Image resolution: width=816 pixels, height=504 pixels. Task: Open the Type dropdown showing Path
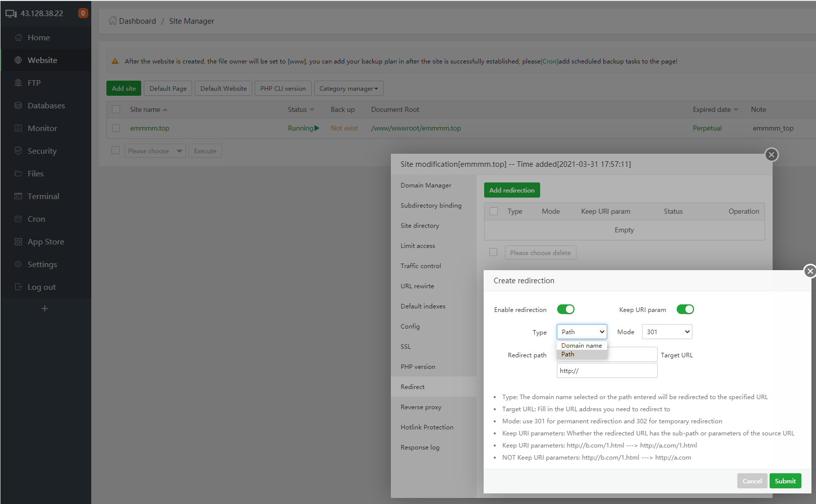click(x=582, y=332)
